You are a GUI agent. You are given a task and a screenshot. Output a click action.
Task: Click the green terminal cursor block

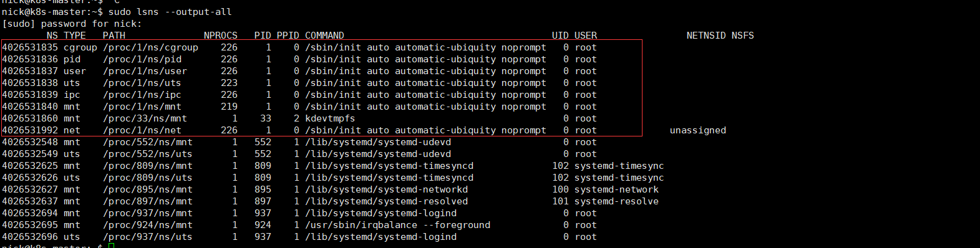click(111, 246)
